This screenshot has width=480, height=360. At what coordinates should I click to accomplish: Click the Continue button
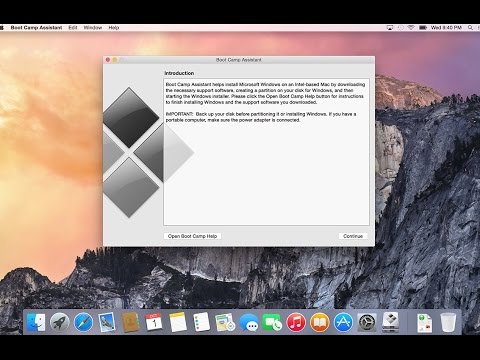(353, 236)
